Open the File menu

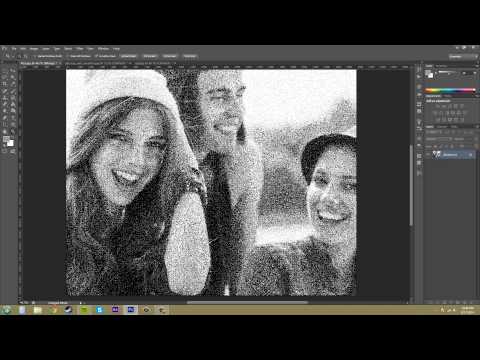click(14, 48)
